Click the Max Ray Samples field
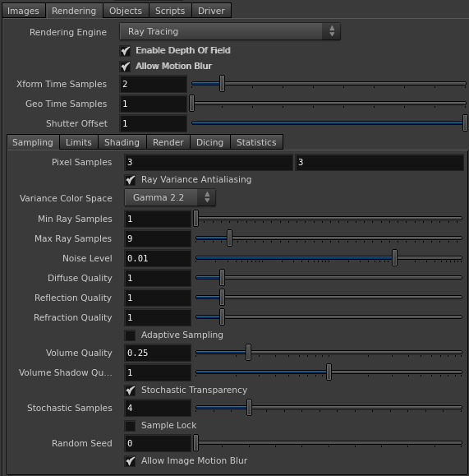This screenshot has width=469, height=476. [x=158, y=238]
